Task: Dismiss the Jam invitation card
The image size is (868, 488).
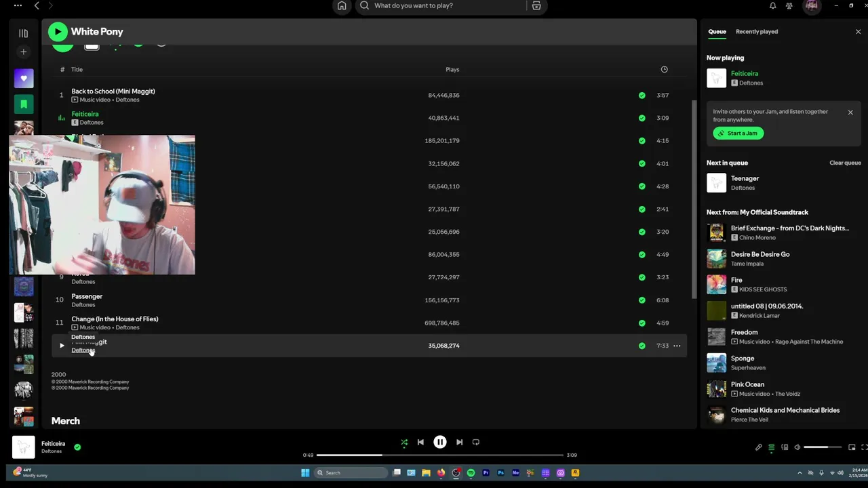Action: [x=850, y=113]
